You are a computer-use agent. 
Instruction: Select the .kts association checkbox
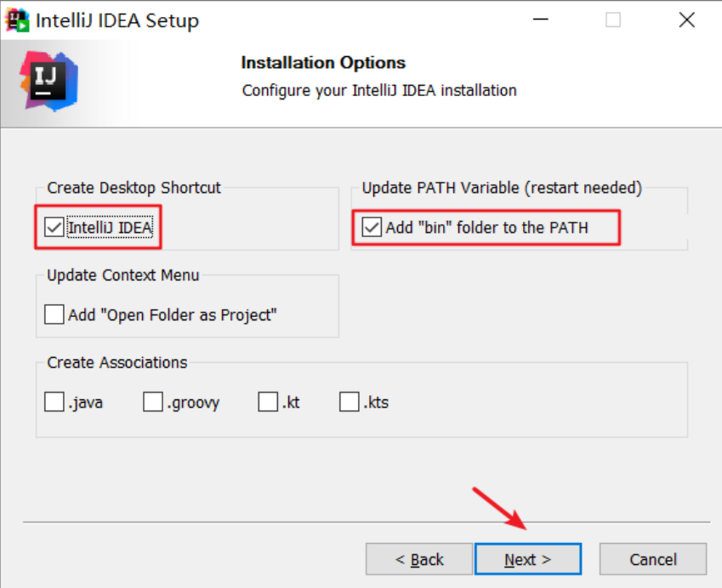pos(349,402)
